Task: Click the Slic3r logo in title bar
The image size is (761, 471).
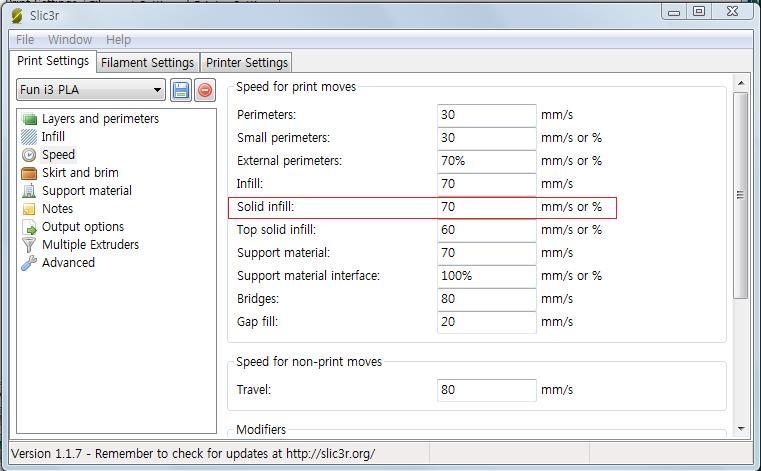Action: click(17, 16)
